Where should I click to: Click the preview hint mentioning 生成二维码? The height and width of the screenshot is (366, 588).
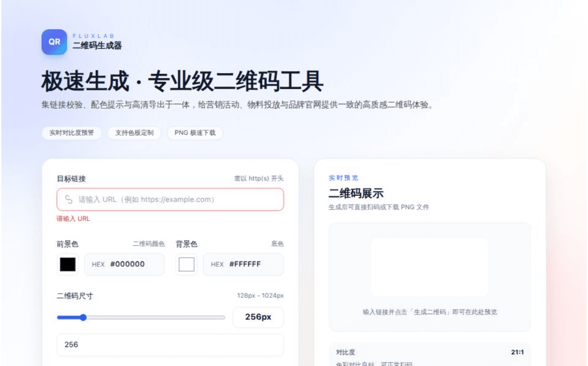[430, 312]
